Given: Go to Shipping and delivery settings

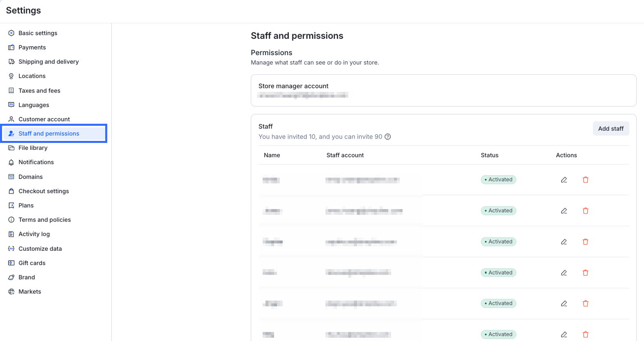Looking at the screenshot, I should point(49,62).
